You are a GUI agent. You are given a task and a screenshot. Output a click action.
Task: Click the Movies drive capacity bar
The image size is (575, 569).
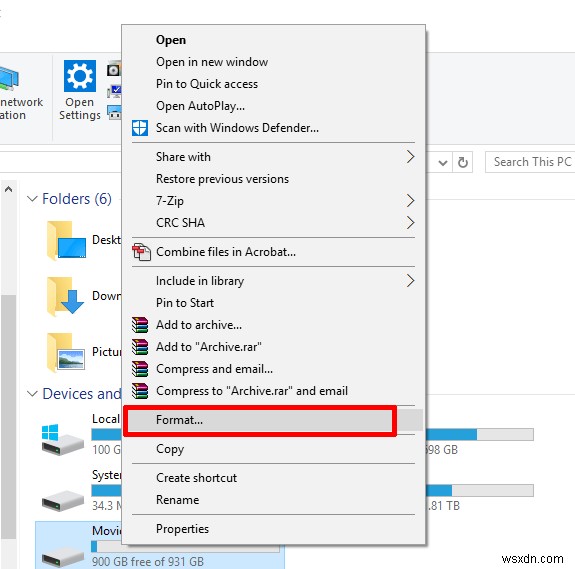click(185, 547)
